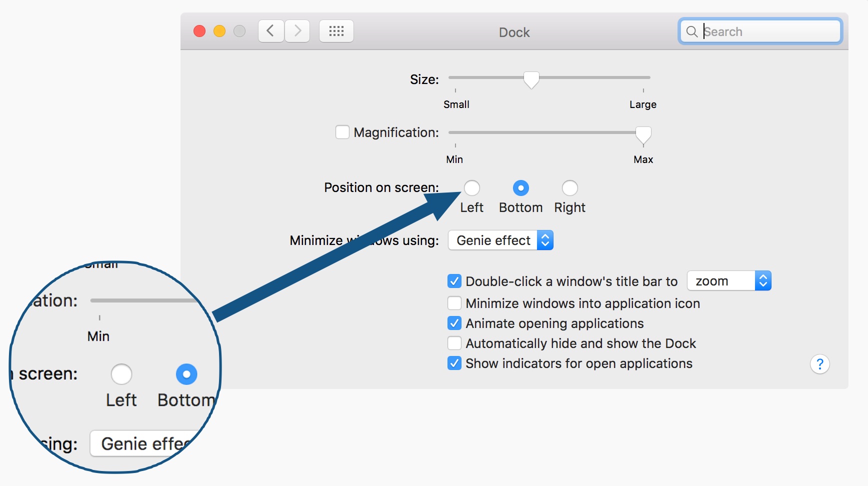Select the Bottom dock position radio button
Viewport: 868px width, 486px height.
click(x=520, y=187)
